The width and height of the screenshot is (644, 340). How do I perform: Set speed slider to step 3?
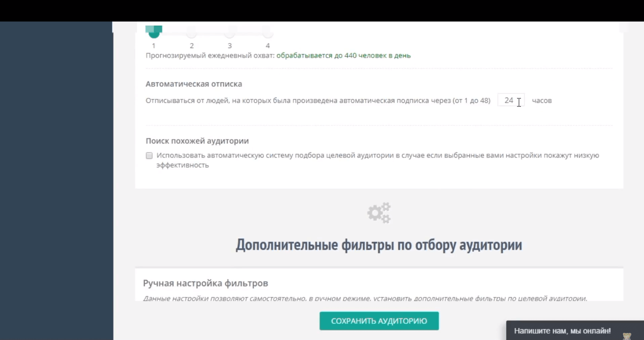point(230,33)
